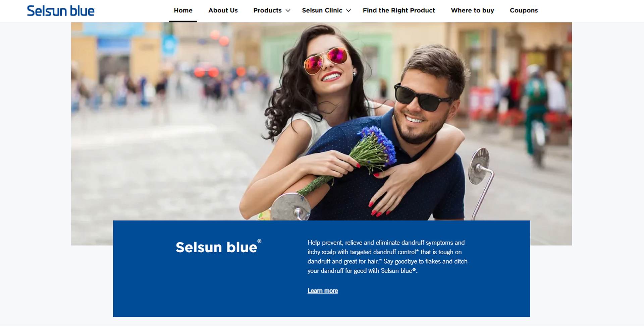Image resolution: width=644 pixels, height=327 pixels.
Task: Visit the Coupons page
Action: [524, 10]
